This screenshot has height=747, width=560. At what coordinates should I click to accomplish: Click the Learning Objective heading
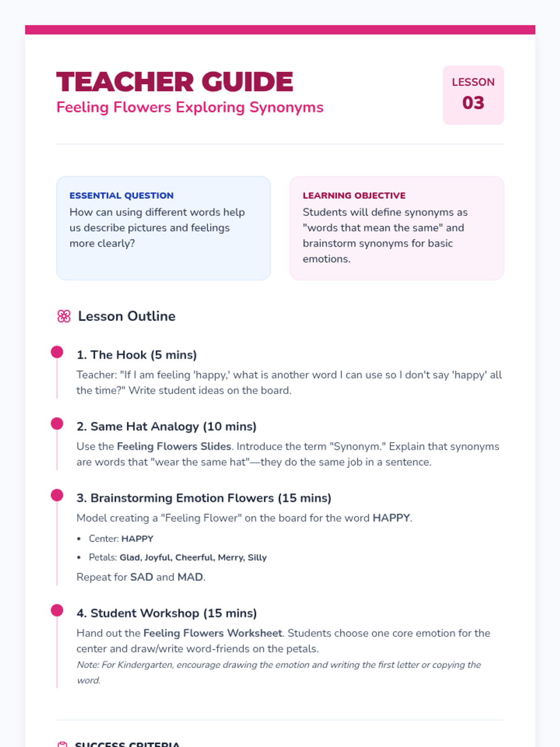354,196
